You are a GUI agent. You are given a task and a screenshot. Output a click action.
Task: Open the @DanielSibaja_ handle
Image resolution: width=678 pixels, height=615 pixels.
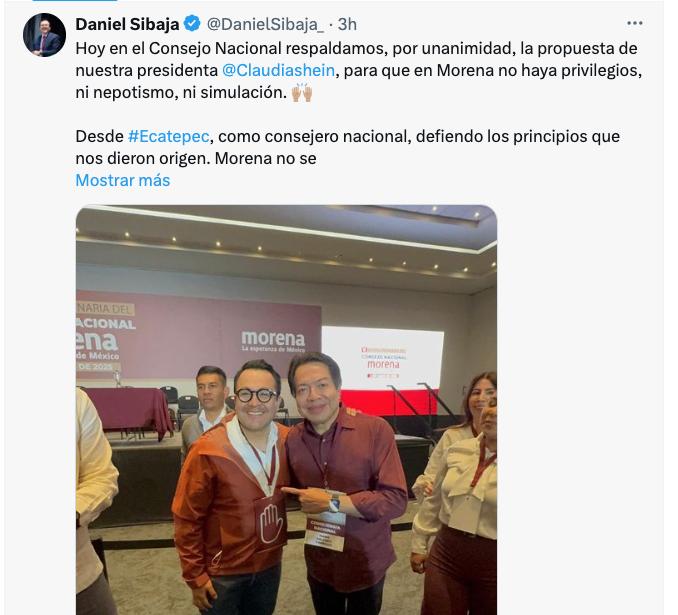tap(265, 25)
